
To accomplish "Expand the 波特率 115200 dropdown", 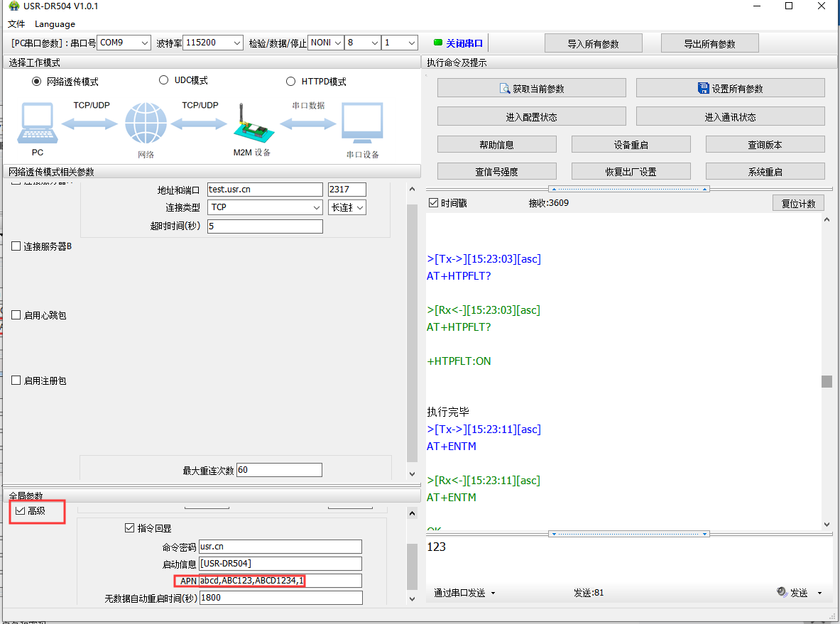I will coord(213,43).
